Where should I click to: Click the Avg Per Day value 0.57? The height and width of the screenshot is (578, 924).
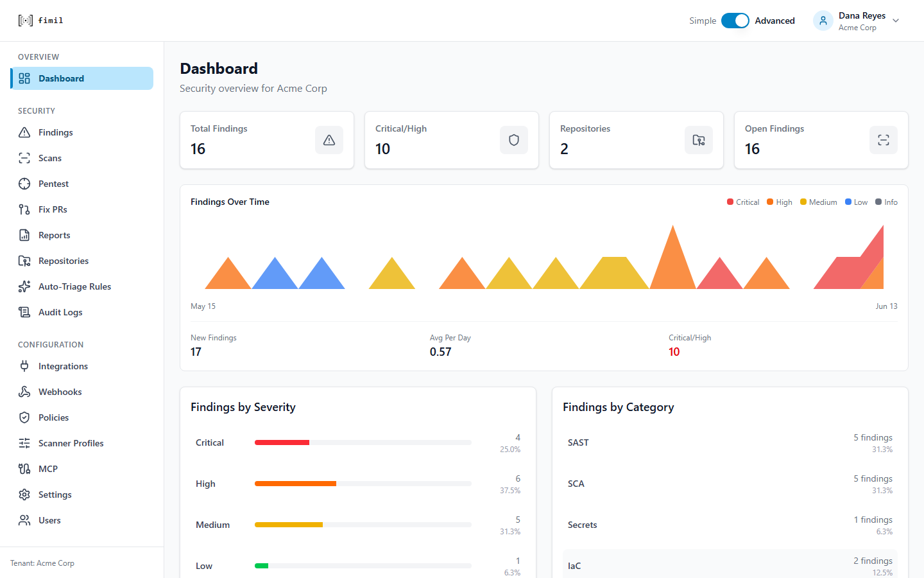[x=441, y=352]
